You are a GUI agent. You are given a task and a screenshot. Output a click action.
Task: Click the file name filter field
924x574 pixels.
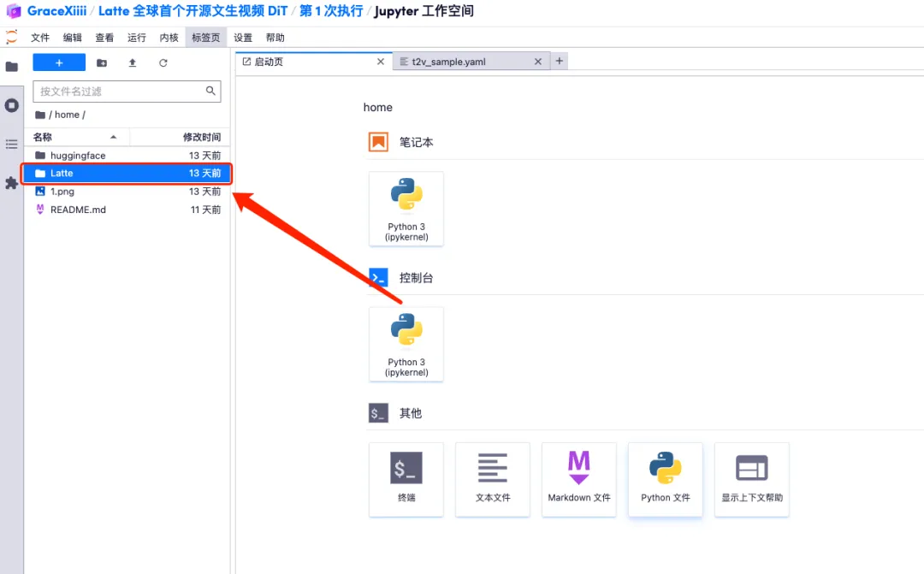pos(120,92)
